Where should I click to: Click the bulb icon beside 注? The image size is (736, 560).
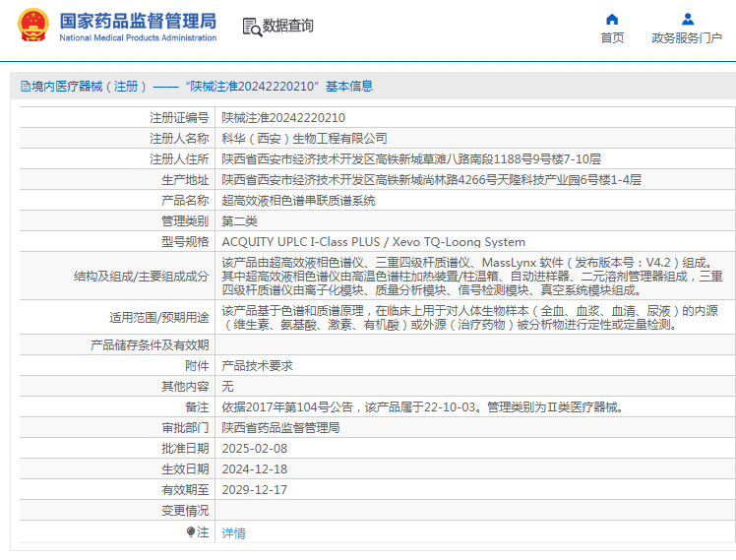(x=191, y=531)
